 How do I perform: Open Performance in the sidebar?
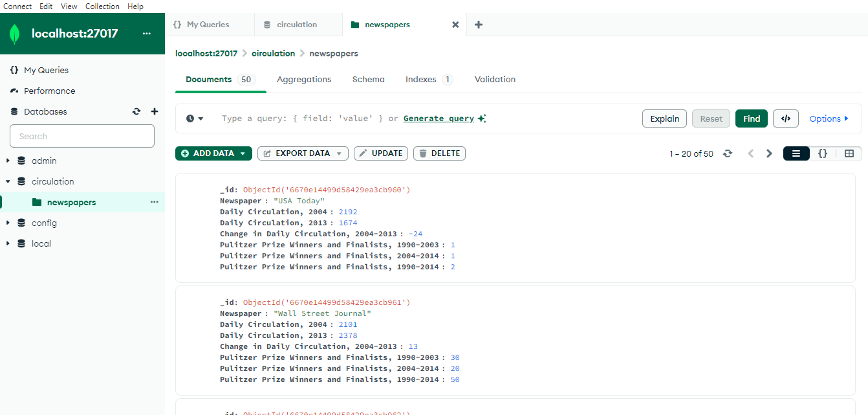pyautogui.click(x=83, y=91)
